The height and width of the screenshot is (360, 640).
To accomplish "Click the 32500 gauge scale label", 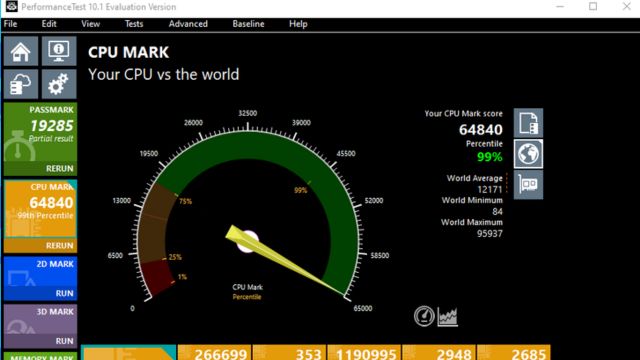I will (248, 113).
